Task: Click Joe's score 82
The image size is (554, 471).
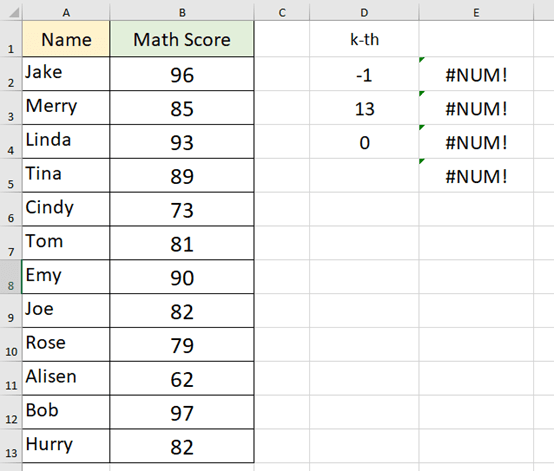Action: point(182,311)
